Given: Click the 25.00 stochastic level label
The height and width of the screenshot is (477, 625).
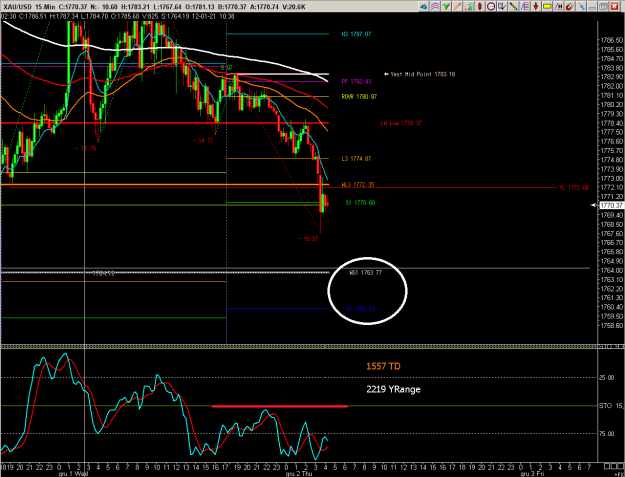Looking at the screenshot, I should coord(607,377).
